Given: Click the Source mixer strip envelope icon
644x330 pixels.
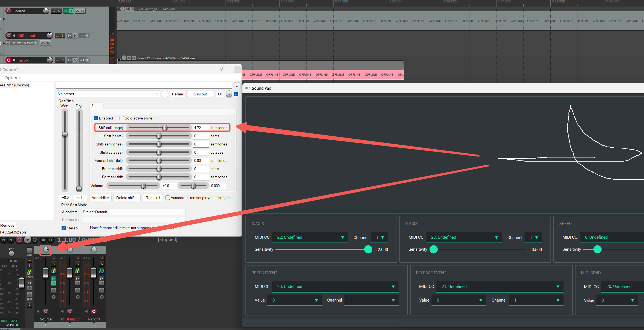Looking at the screenshot, I should click(x=54, y=290).
